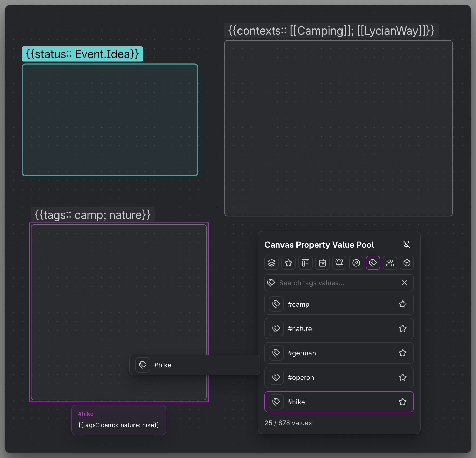The width and height of the screenshot is (476, 458).
Task: Click the contexts Camping LycianWay group label
Action: tap(331, 31)
